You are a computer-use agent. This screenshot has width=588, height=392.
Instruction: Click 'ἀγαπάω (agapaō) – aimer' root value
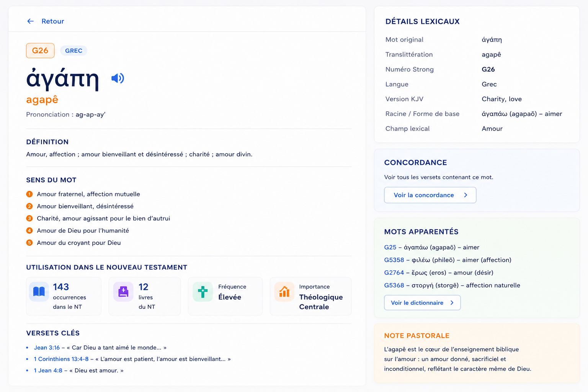522,114
